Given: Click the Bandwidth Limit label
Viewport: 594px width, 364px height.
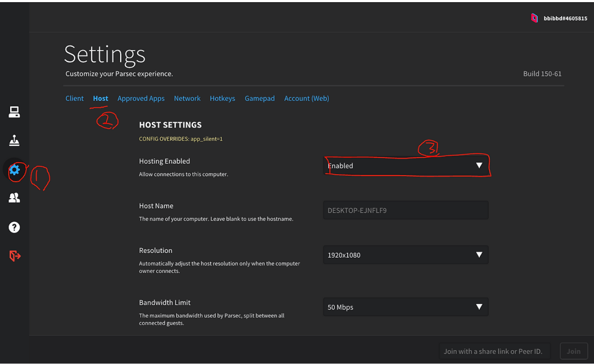Looking at the screenshot, I should click(165, 303).
